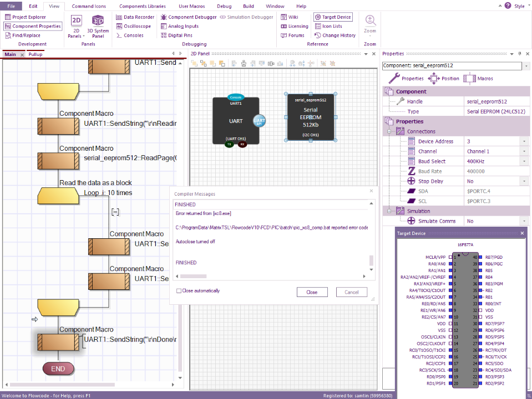Open the Baud Select dropdown
Image resolution: width=532 pixels, height=399 pixels.
524,161
